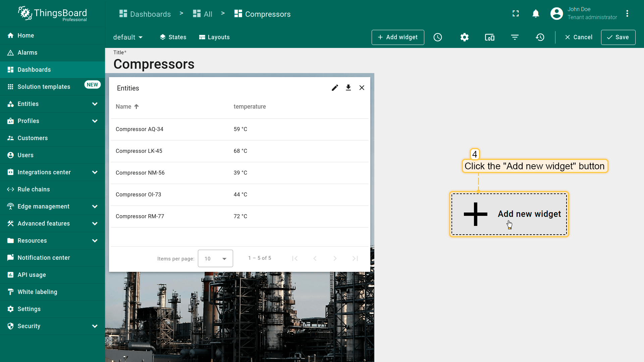The height and width of the screenshot is (362, 644).
Task: Click the Save button
Action: coord(618,37)
